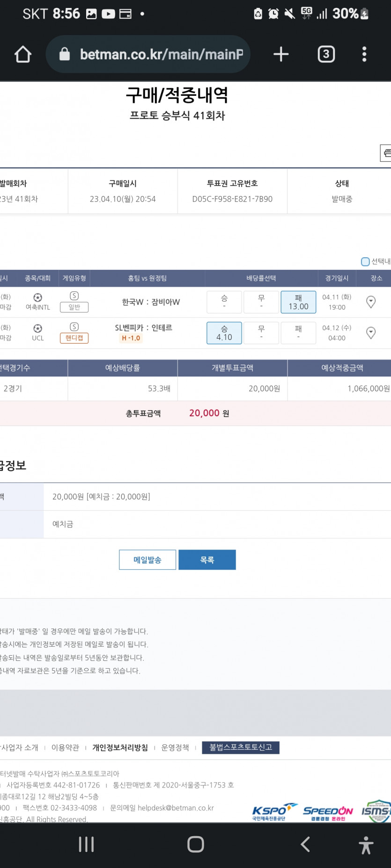
Task: Toggle 승 4.10 odds for SL벤피카
Action: pyautogui.click(x=224, y=333)
